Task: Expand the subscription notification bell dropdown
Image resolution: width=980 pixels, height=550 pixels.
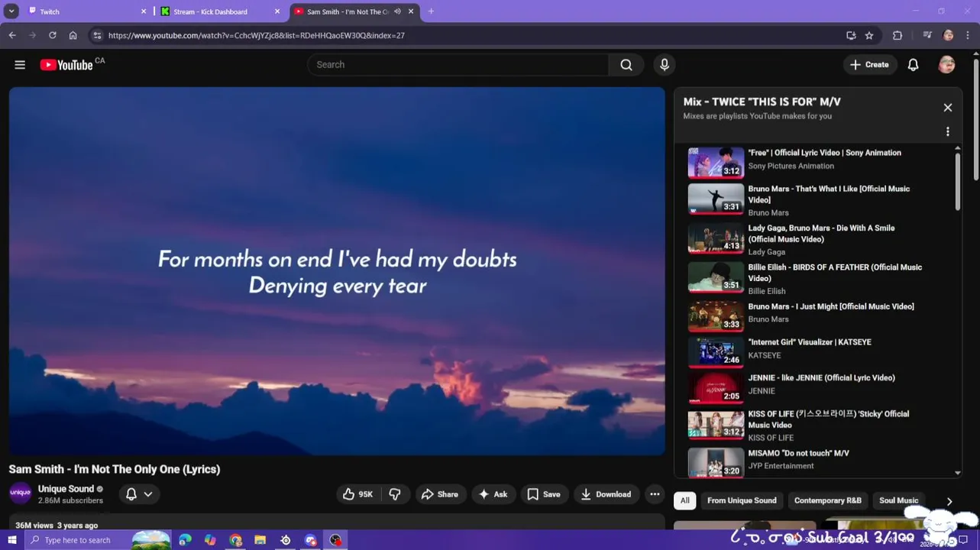Action: coord(139,494)
